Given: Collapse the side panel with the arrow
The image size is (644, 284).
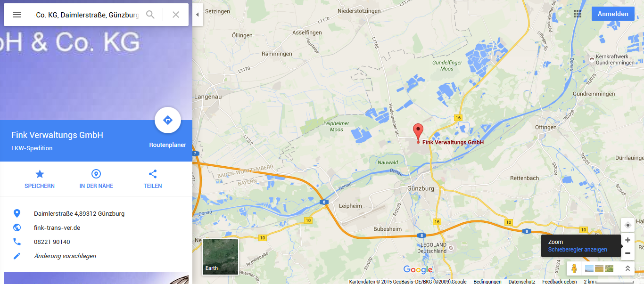Looking at the screenshot, I should (198, 15).
